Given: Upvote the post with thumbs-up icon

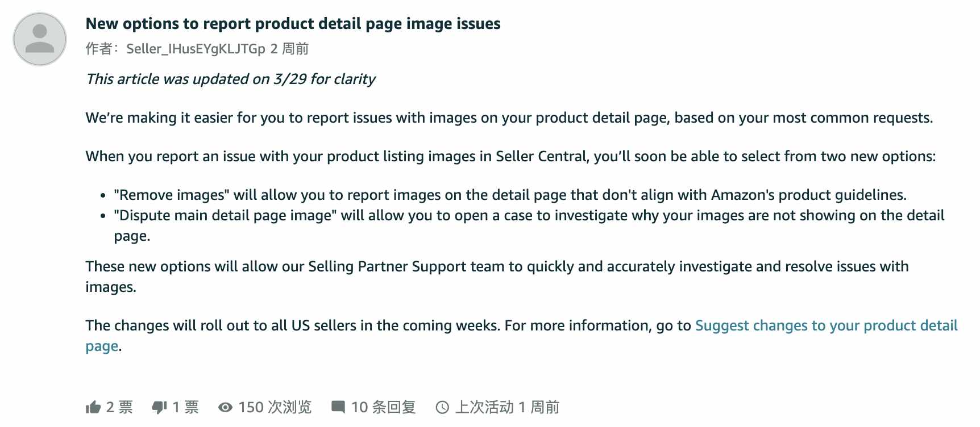Looking at the screenshot, I should pos(93,407).
